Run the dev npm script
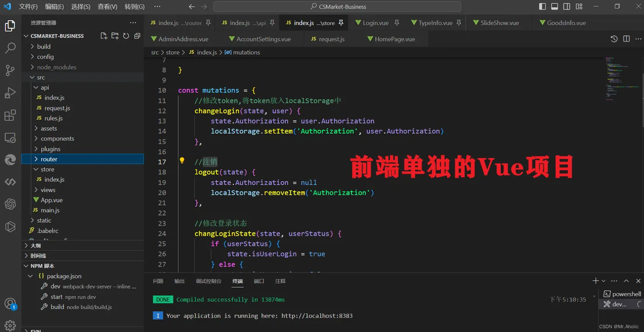Image resolution: width=644 pixels, height=332 pixels. [x=83, y=286]
